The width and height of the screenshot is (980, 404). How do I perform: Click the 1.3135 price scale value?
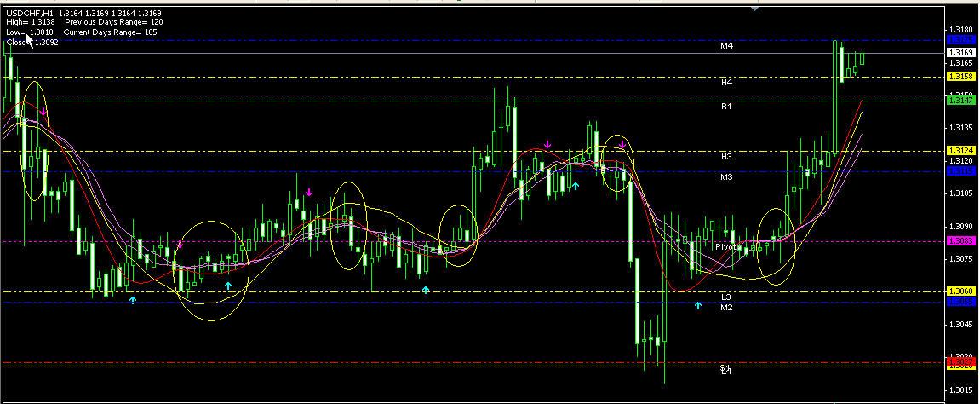pos(960,128)
